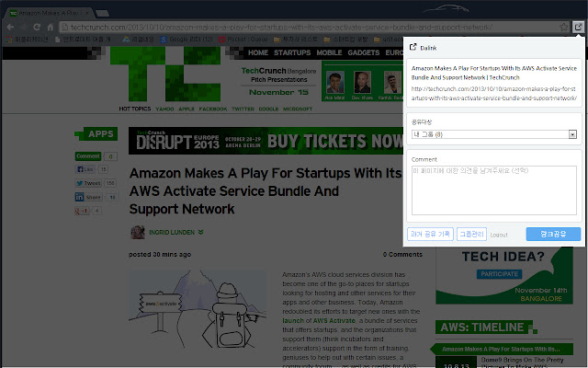Image resolution: width=588 pixels, height=368 pixels.
Task: Open the 공유대상 group dropdown
Action: tap(494, 134)
